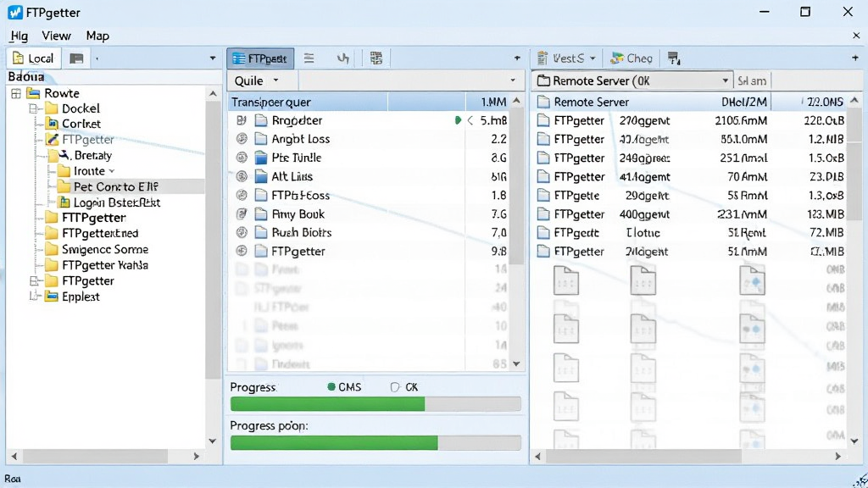Click the Angbt Loss row status icon
This screenshot has height=488, width=868.
coord(242,139)
